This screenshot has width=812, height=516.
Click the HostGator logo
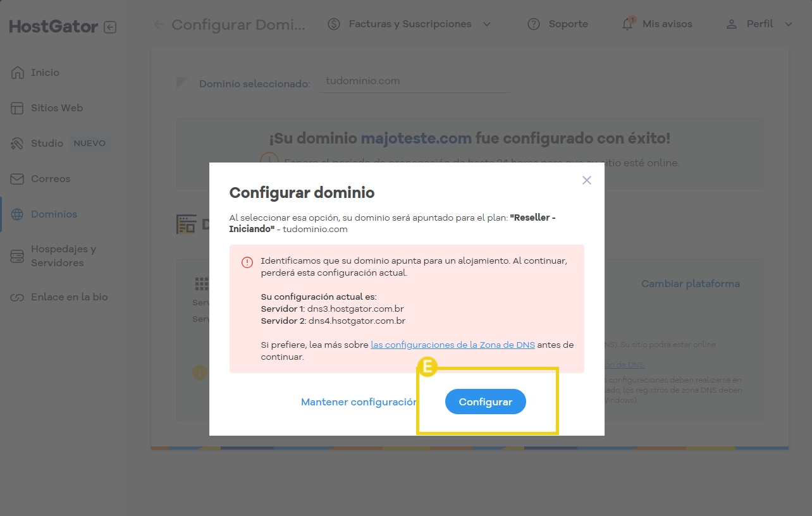(x=54, y=27)
